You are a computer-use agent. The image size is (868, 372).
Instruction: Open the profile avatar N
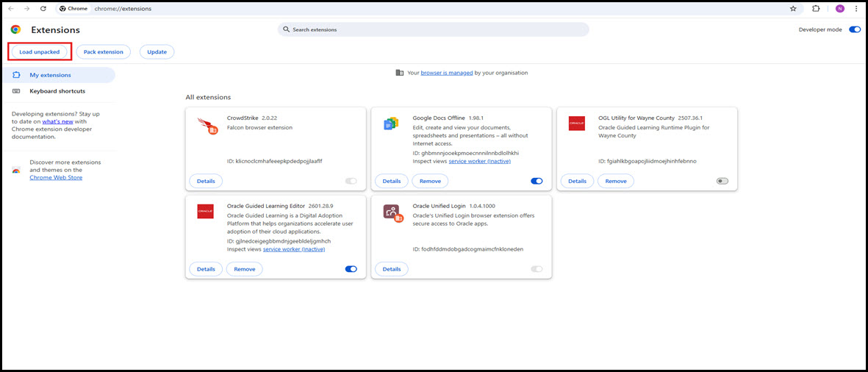(840, 9)
